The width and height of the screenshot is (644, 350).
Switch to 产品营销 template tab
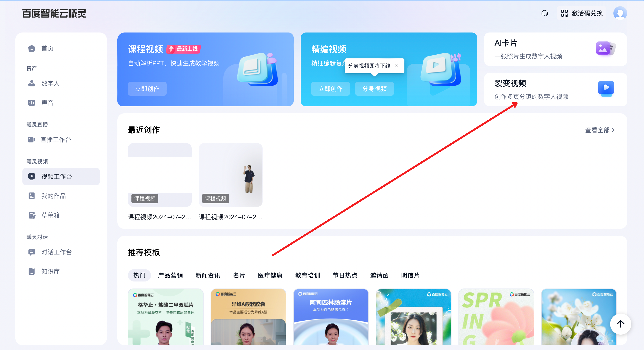[x=170, y=275]
